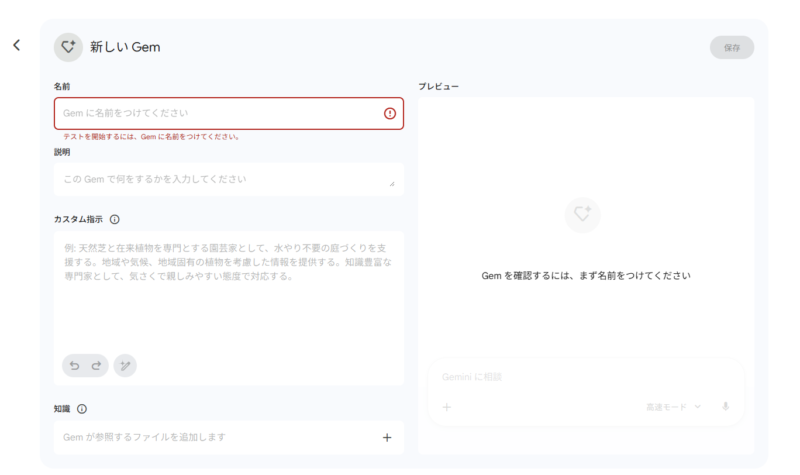Click the red error icon in name field
This screenshot has width=800, height=475.
pyautogui.click(x=390, y=114)
